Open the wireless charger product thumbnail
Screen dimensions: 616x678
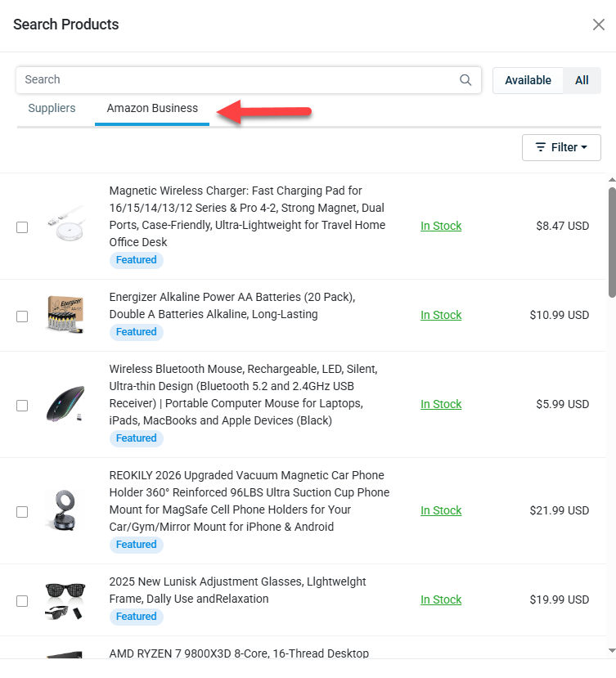click(x=65, y=223)
